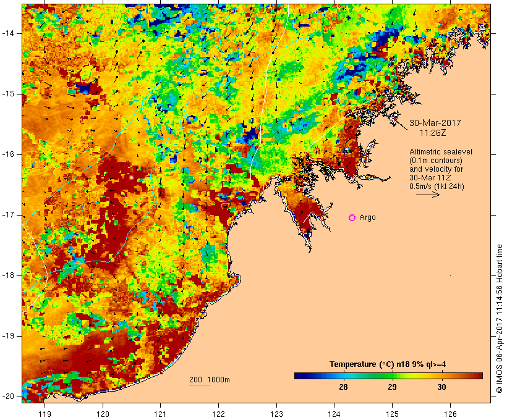Click the time text '11:26Z'
507x420 pixels.
433,133
